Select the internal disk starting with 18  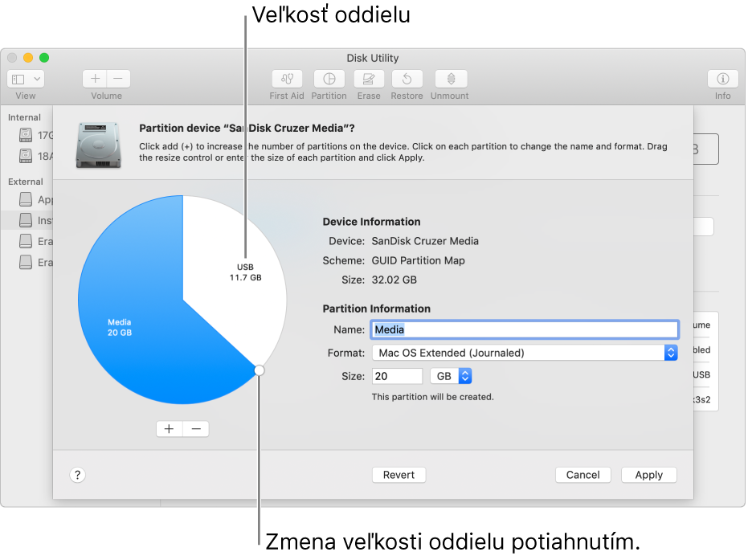pyautogui.click(x=36, y=156)
